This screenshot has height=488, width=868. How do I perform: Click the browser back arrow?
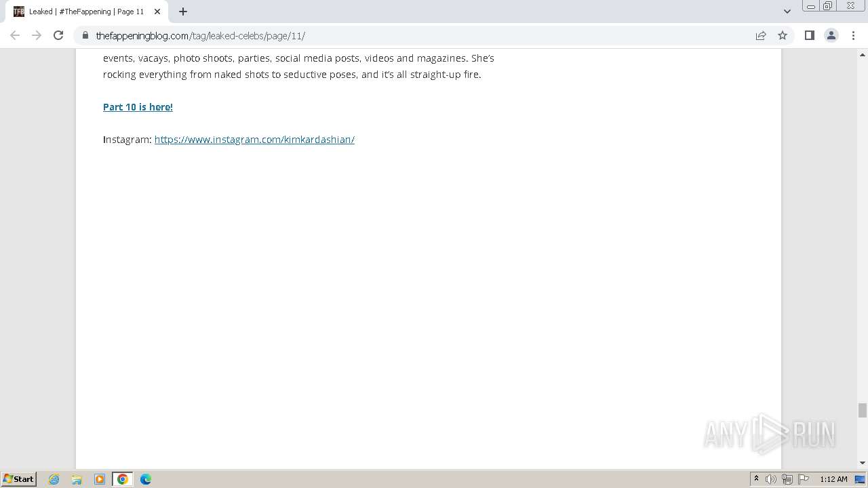pyautogui.click(x=15, y=35)
